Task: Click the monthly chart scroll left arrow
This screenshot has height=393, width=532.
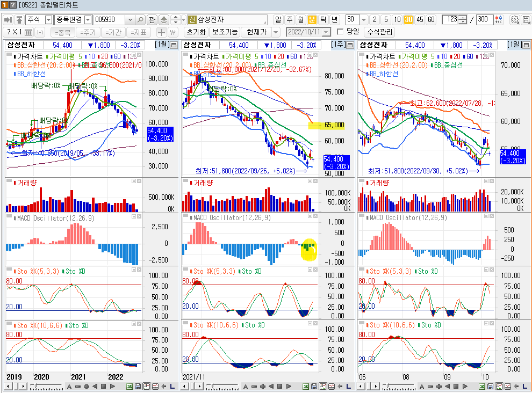Action: click(x=8, y=387)
